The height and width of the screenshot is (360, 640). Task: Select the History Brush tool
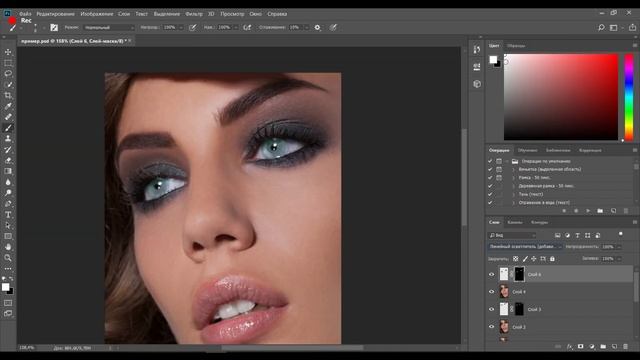click(8, 149)
